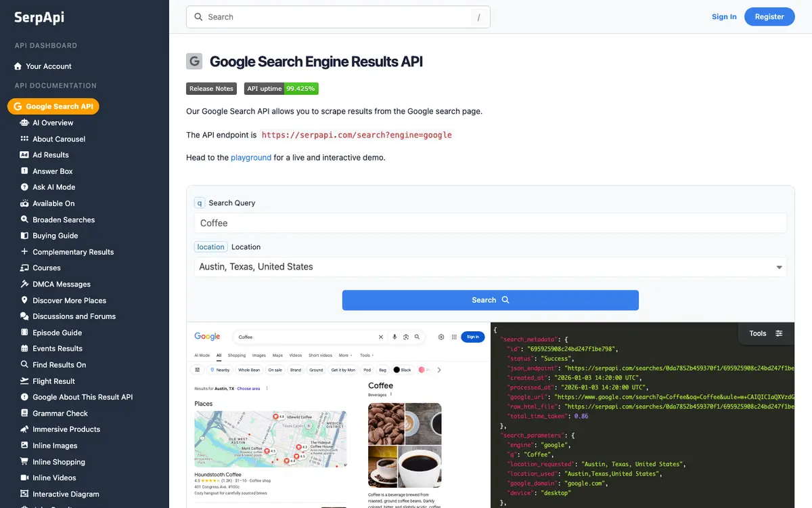Screen dimensions: 812x508
Task: Open the playground link
Action: coord(251,157)
